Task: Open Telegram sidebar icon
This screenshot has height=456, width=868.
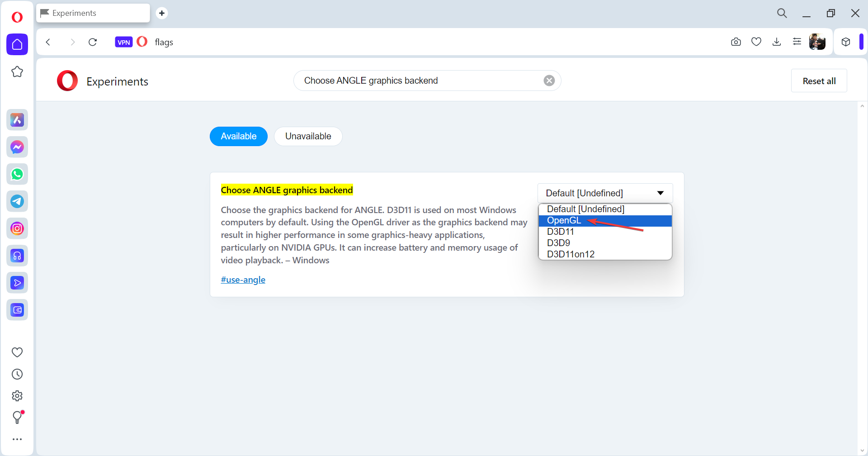Action: [17, 201]
